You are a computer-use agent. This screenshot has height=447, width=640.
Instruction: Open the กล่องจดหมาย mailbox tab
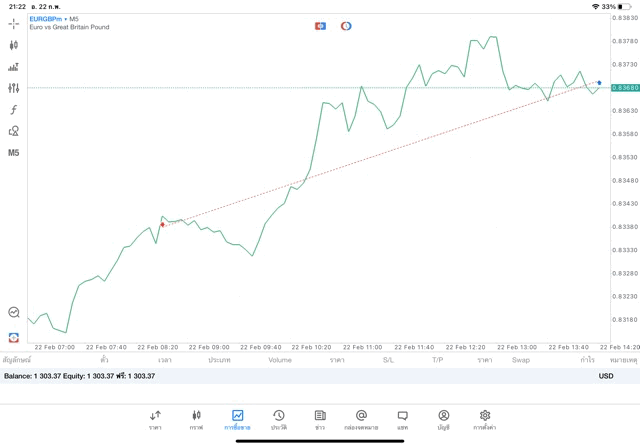pyautogui.click(x=361, y=420)
